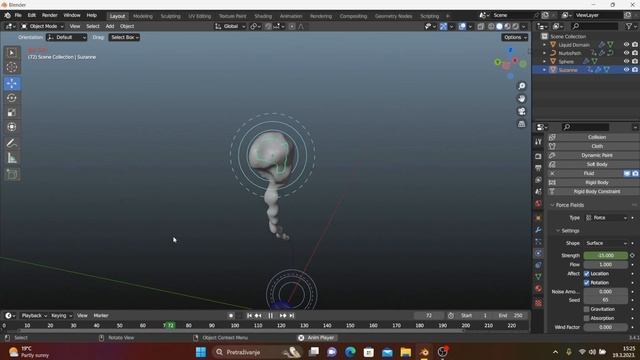Screen dimensions: 640x360
Task: Open the Tool properties tab
Action: click(x=538, y=142)
